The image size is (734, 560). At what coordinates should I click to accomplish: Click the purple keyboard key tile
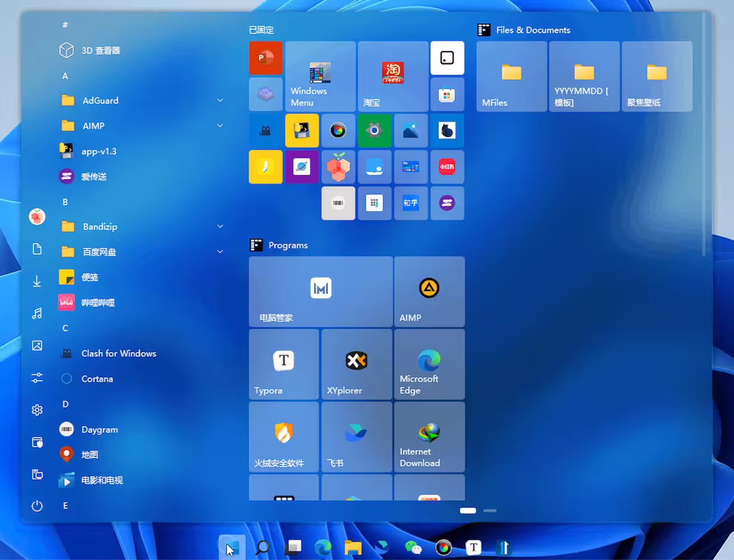pyautogui.click(x=266, y=95)
